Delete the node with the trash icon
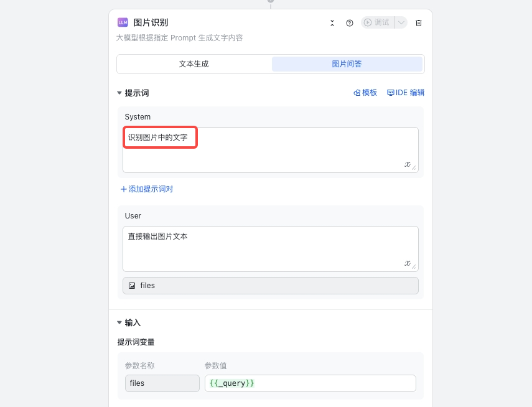532x407 pixels. pos(419,23)
